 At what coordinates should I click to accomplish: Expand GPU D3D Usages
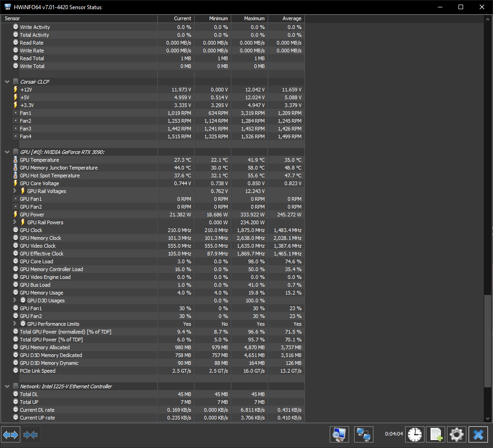tap(15, 300)
